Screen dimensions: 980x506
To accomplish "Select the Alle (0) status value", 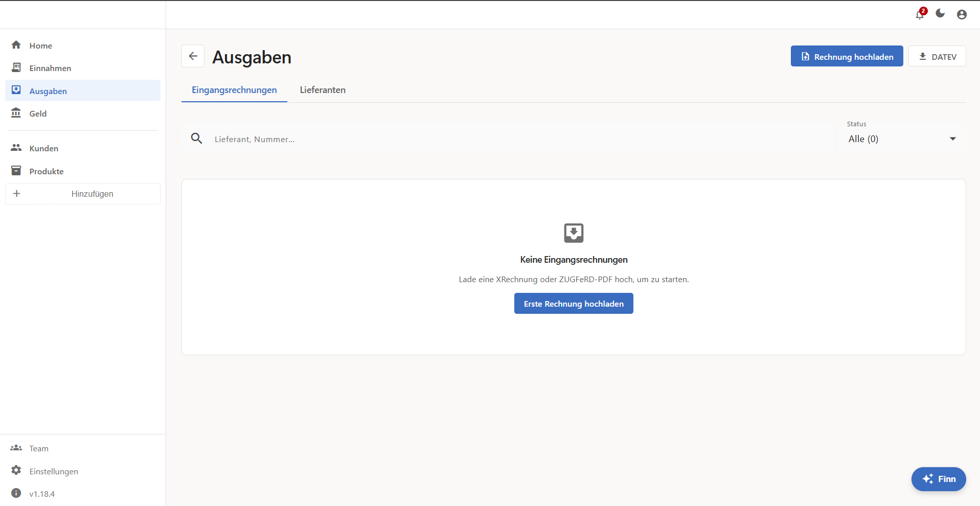I will click(863, 139).
